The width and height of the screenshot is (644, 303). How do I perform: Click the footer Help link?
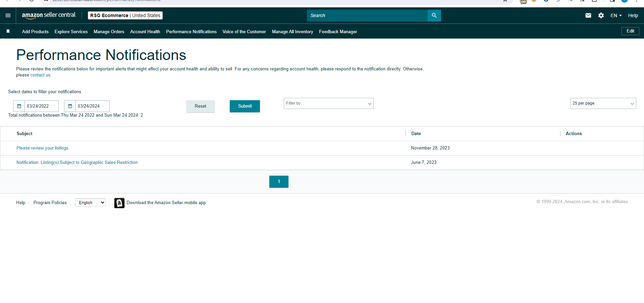coord(20,202)
